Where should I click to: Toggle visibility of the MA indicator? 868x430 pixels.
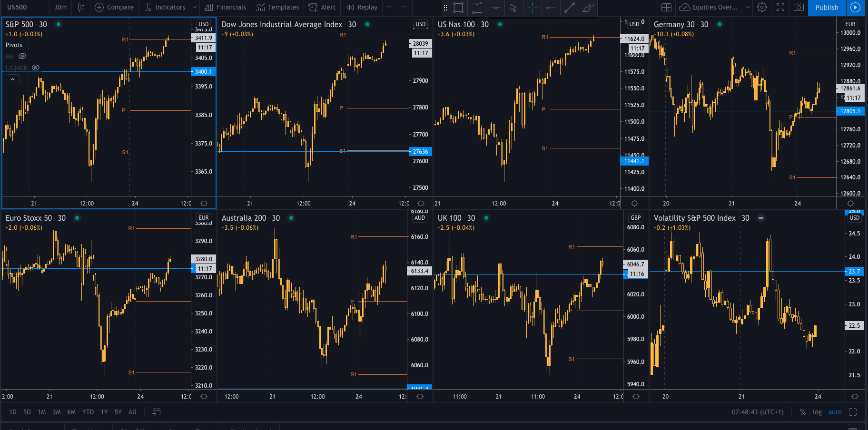[x=22, y=56]
